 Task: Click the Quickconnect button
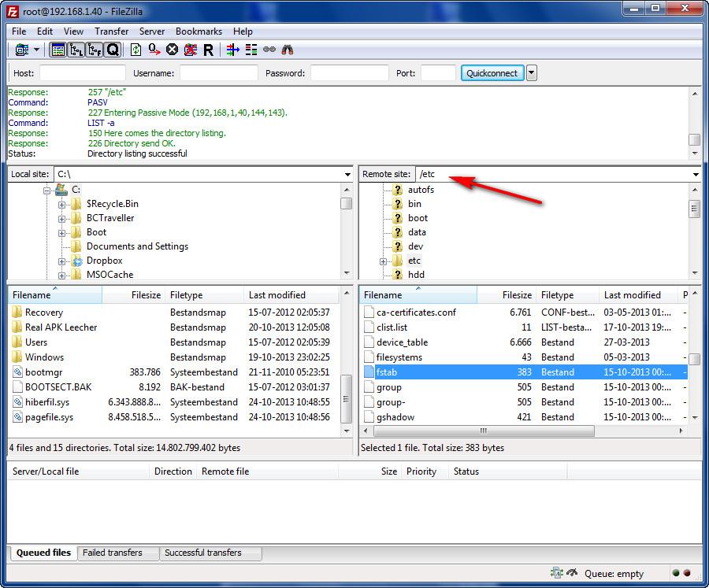click(x=492, y=72)
